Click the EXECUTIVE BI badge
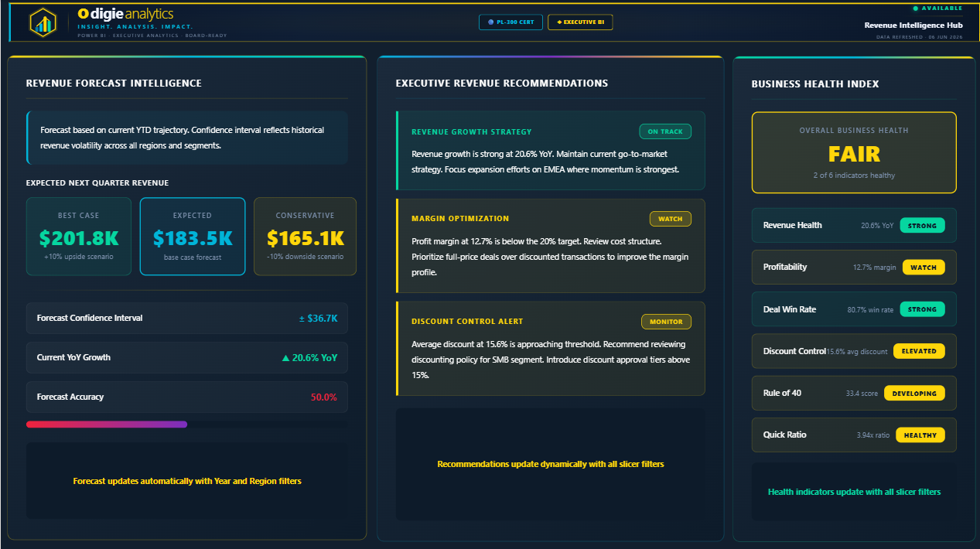The height and width of the screenshot is (549, 980). click(580, 22)
